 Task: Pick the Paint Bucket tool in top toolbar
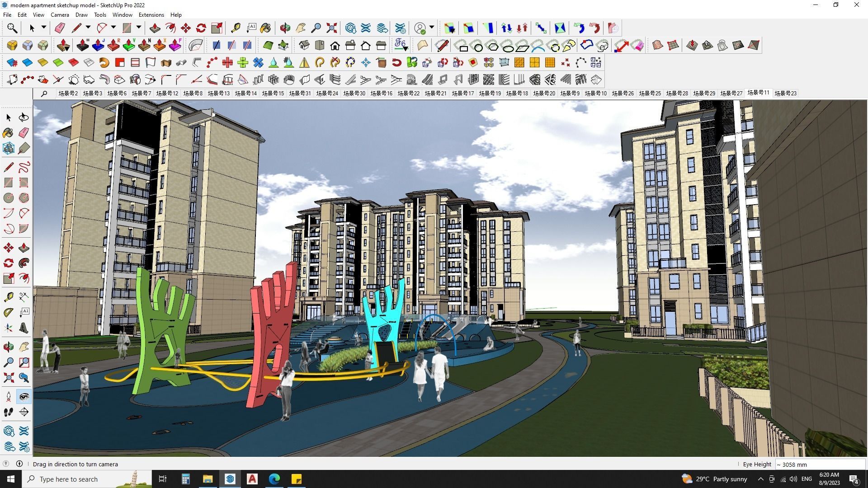pos(266,28)
